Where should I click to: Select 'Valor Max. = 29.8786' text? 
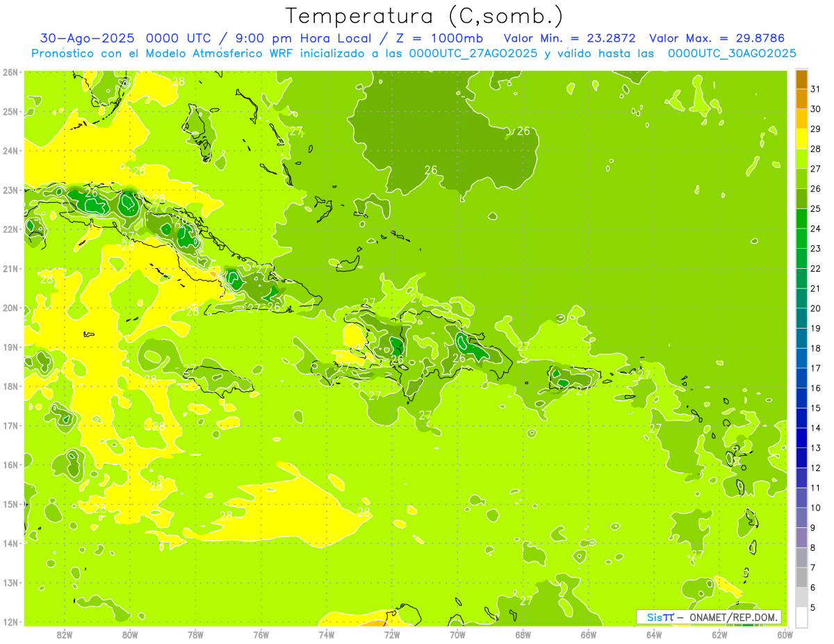[x=717, y=39]
